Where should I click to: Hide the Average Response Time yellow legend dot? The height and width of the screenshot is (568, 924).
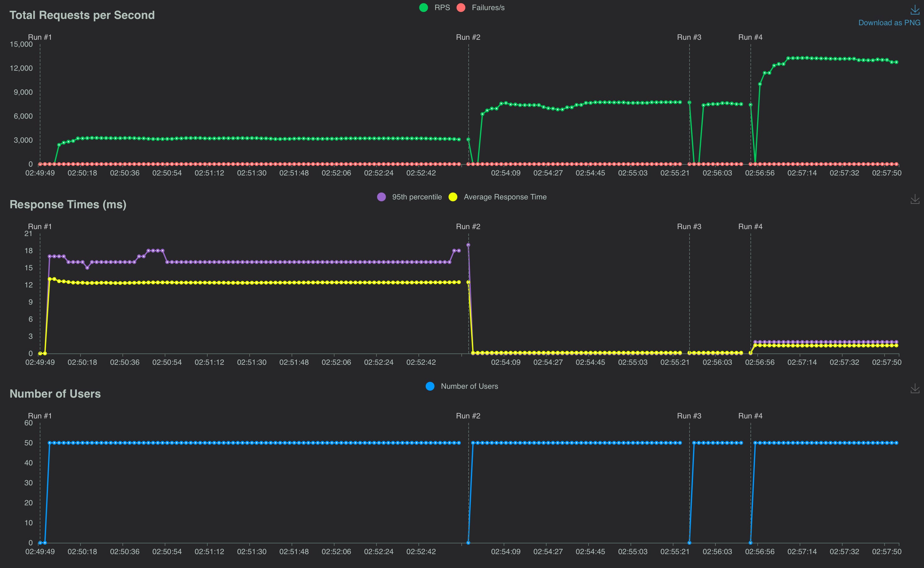point(453,197)
